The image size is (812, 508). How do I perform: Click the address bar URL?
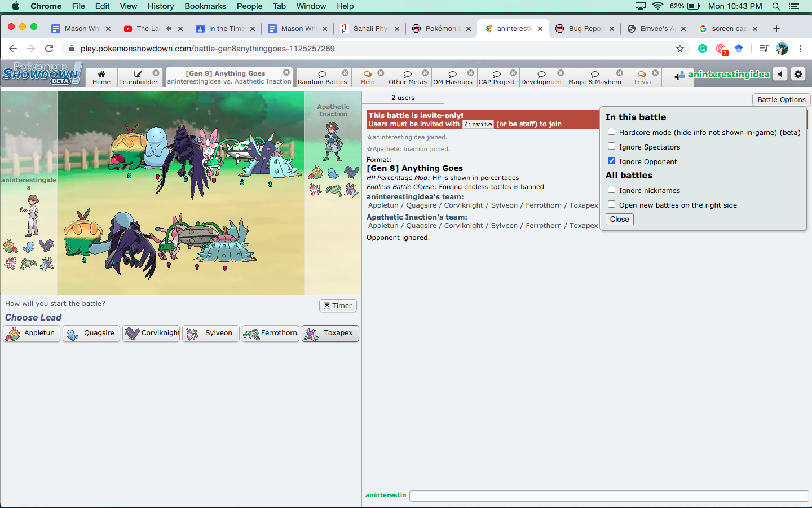point(208,49)
